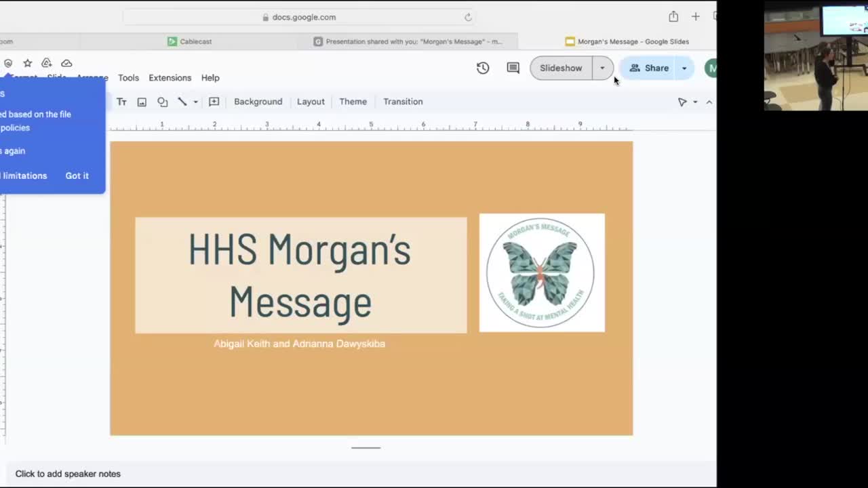868x488 pixels.
Task: Select the 'Abigail Keith and Adrianna Dawyskiba' subtitle
Action: pyautogui.click(x=299, y=344)
